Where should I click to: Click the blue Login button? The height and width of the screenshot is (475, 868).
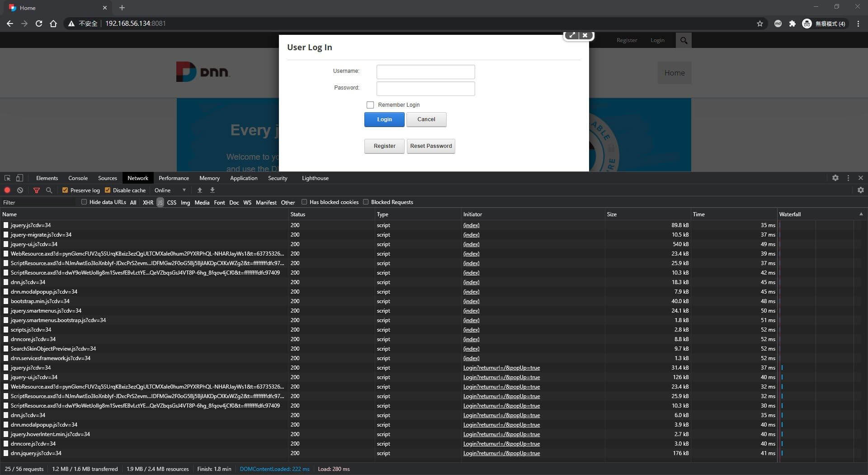(x=384, y=119)
